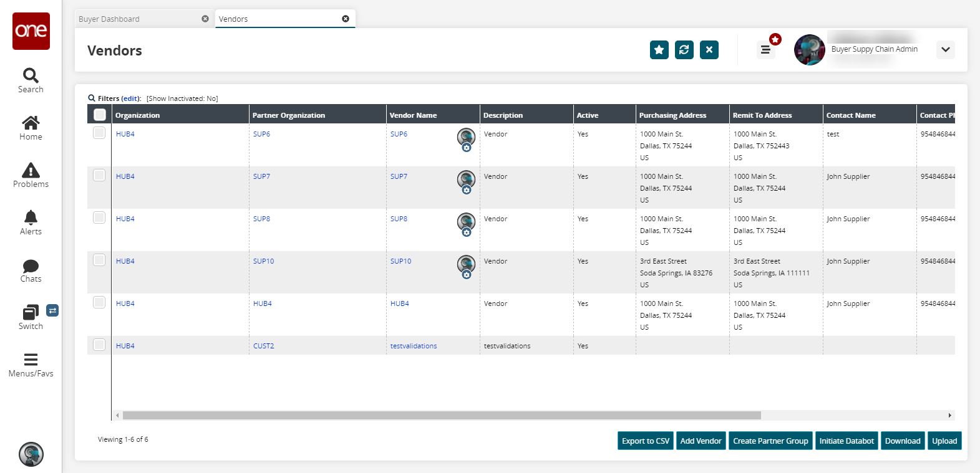The height and width of the screenshot is (473, 980).
Task: Open the notifications list menu in header
Action: tap(765, 50)
